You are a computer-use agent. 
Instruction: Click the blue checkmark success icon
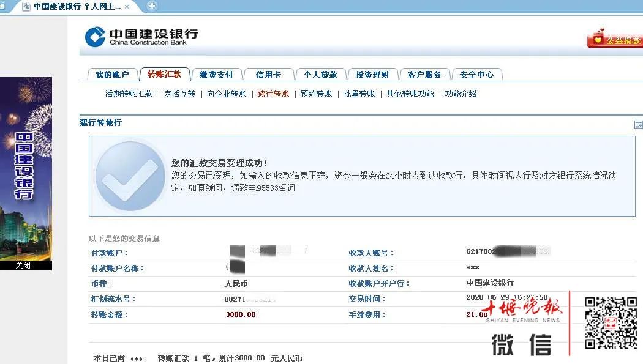click(130, 176)
